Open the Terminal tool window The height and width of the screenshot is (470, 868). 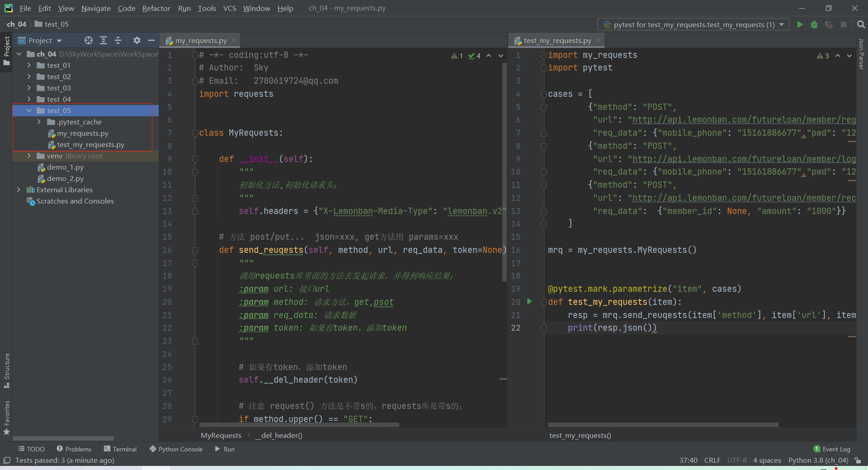[x=120, y=449]
